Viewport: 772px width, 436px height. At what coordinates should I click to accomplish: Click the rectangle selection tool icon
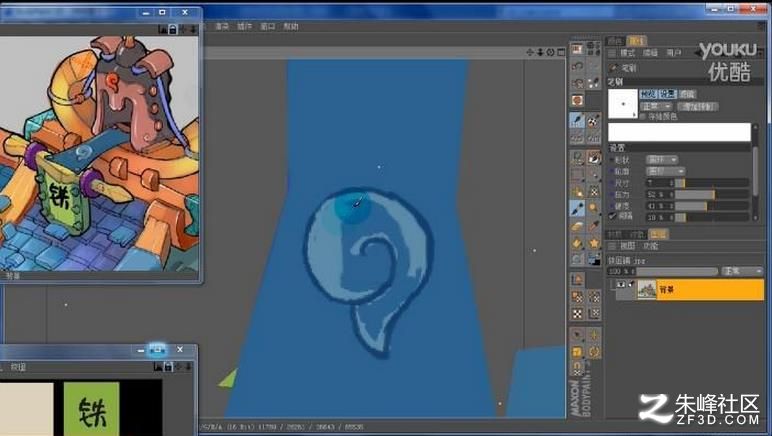(x=577, y=174)
